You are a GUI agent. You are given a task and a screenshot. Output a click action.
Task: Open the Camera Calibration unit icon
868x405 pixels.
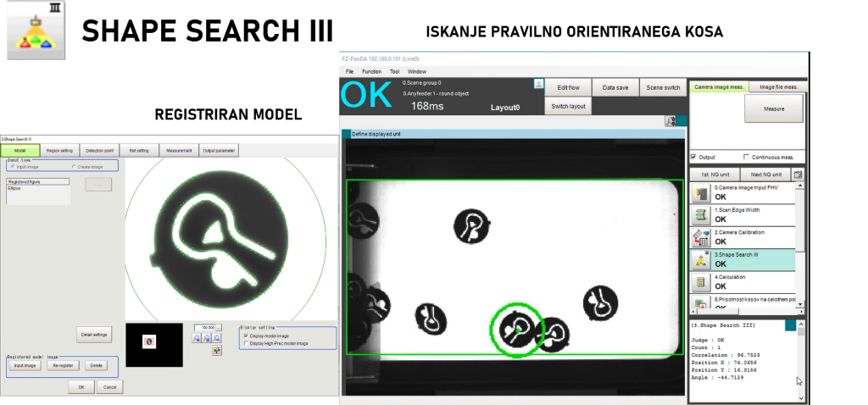pyautogui.click(x=700, y=238)
